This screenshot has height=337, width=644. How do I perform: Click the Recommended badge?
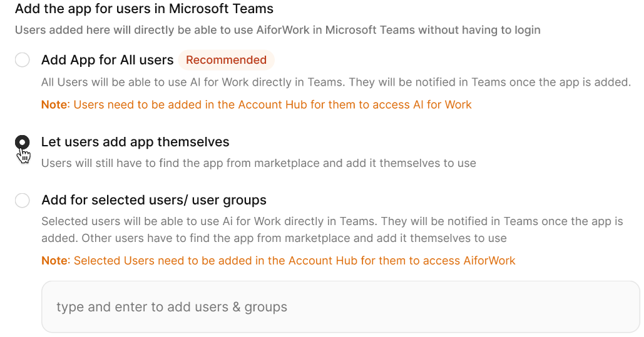[x=227, y=60]
